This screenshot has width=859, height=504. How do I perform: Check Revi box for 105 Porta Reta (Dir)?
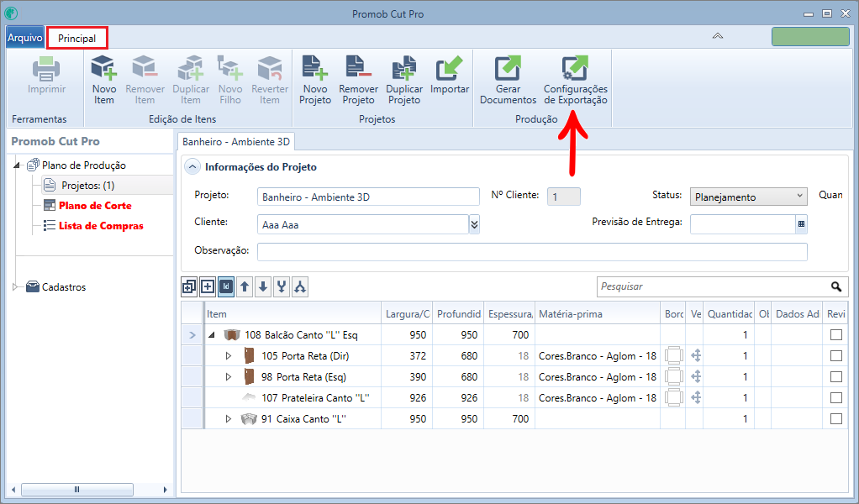tap(836, 355)
